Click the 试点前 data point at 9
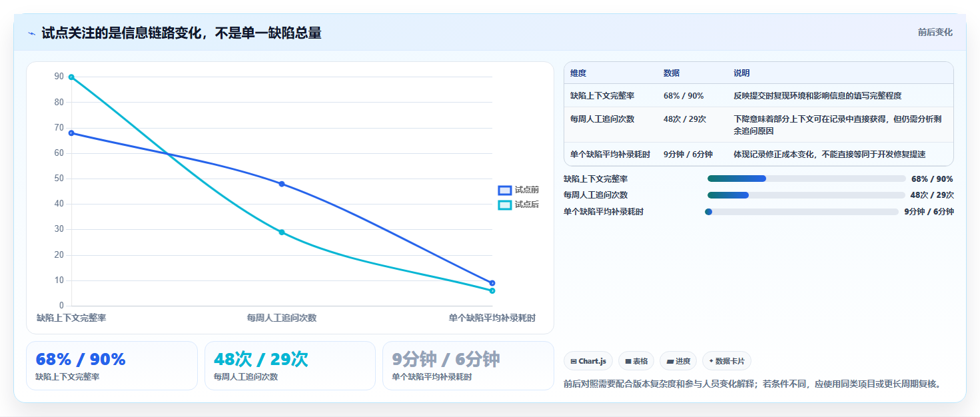 click(492, 283)
